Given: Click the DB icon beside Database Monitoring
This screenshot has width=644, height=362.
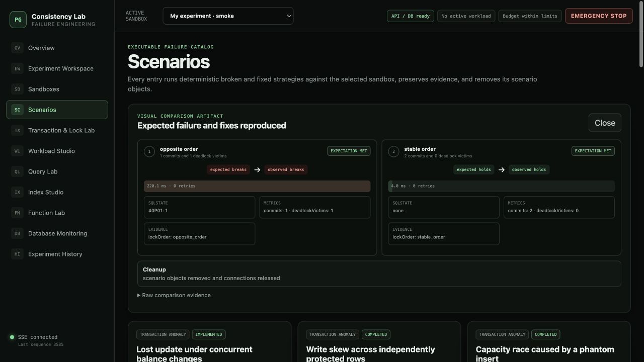Looking at the screenshot, I should (17, 233).
